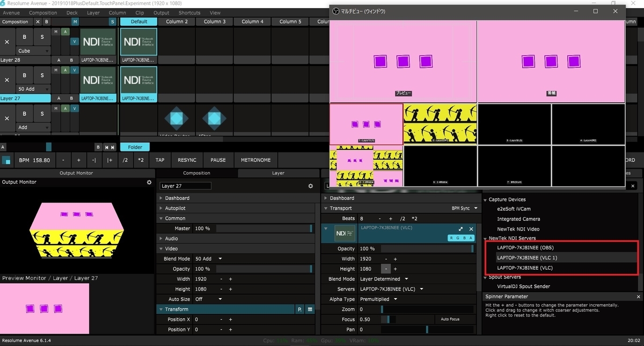Nudge BPM forward with the |+ button
The image size is (644, 346).
[110, 160]
